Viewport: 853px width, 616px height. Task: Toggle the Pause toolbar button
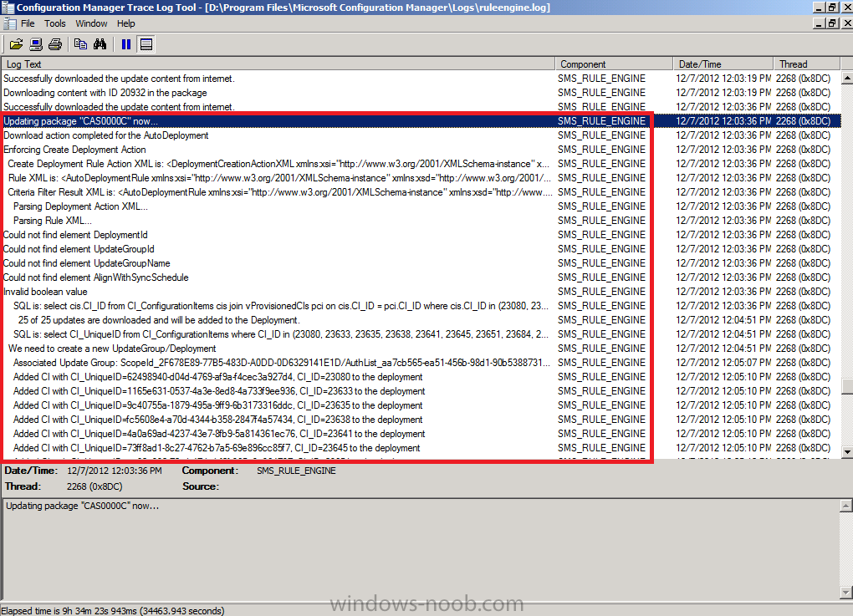pos(126,44)
